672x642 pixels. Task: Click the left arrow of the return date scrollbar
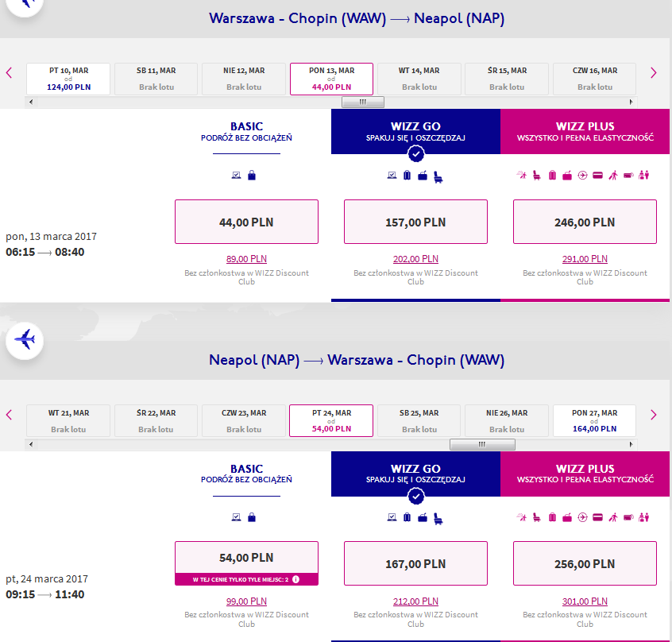pyautogui.click(x=30, y=444)
